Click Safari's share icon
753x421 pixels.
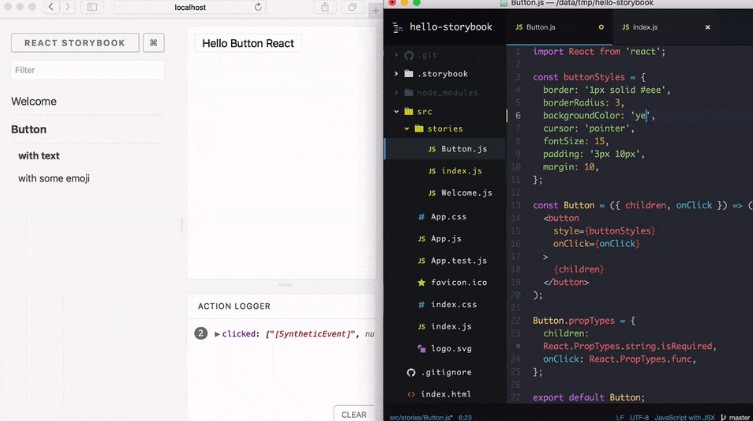(325, 7)
